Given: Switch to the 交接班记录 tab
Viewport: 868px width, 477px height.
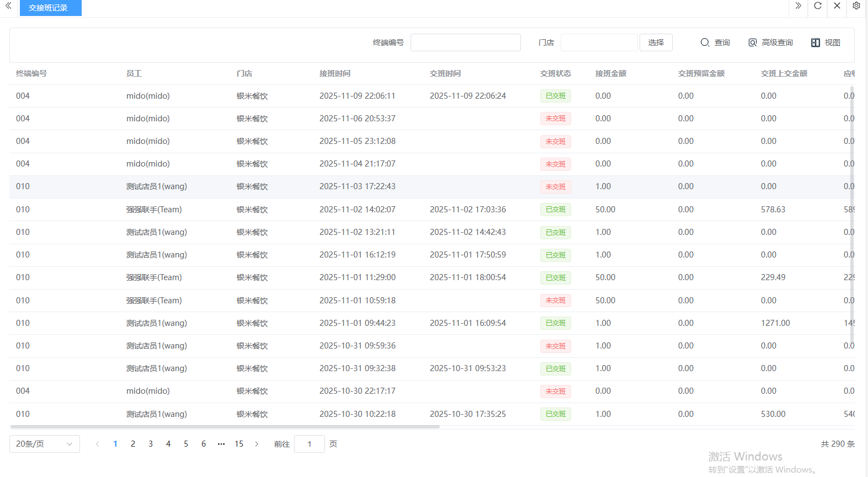Looking at the screenshot, I should point(50,8).
